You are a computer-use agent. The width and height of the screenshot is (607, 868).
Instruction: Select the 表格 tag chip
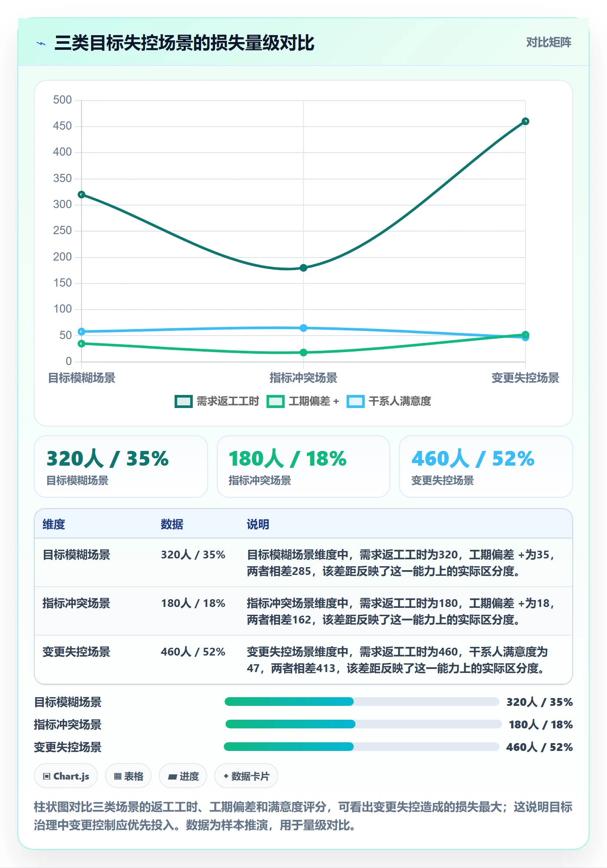pyautogui.click(x=128, y=776)
